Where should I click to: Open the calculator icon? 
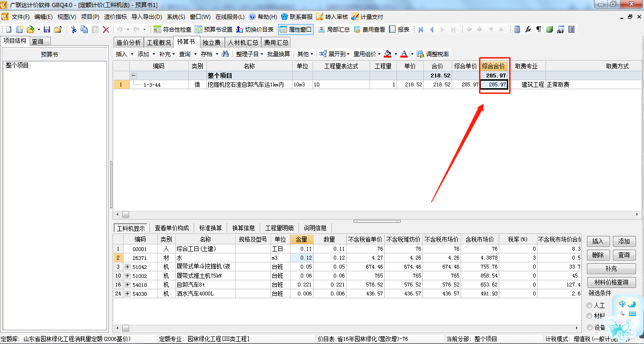517,29
